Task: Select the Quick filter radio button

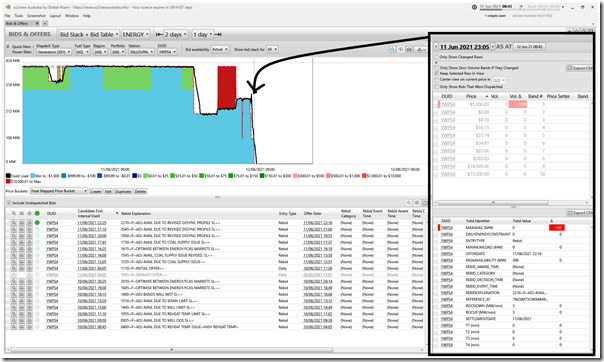Action: [x=8, y=47]
